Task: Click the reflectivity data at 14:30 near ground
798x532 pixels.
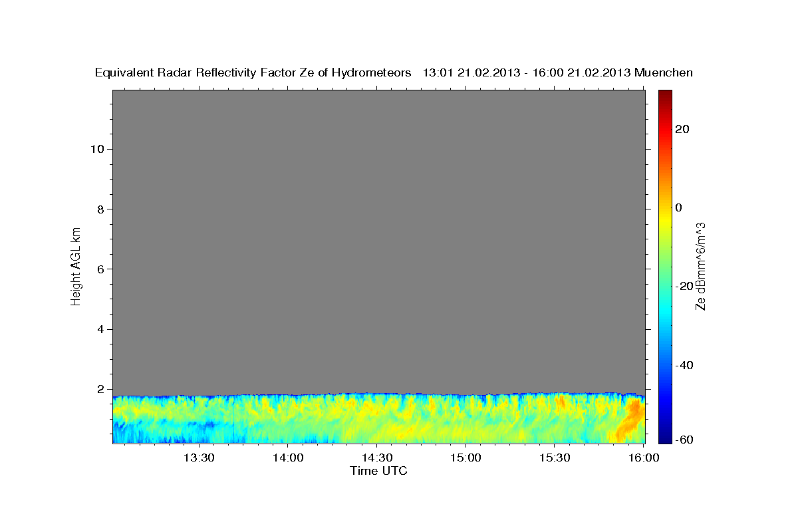Action: tap(376, 432)
